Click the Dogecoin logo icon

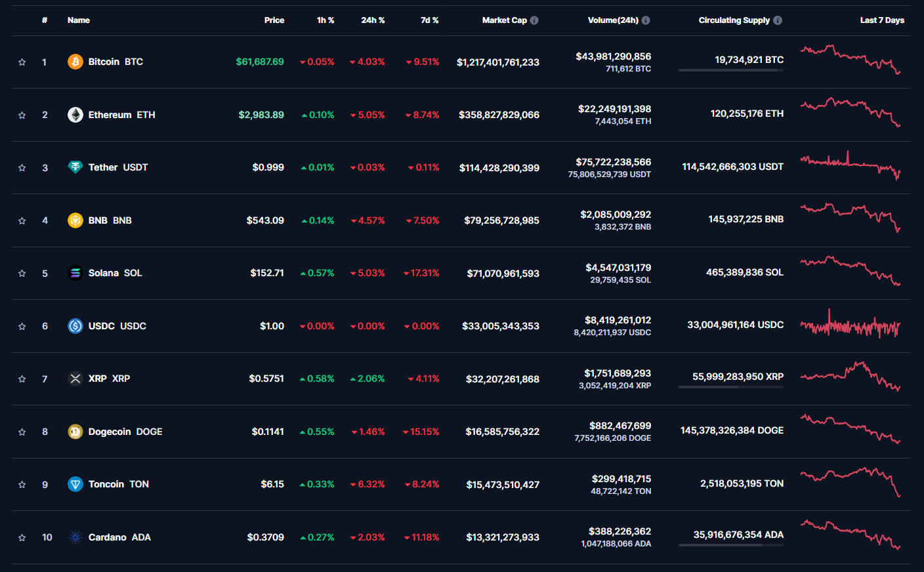75,432
